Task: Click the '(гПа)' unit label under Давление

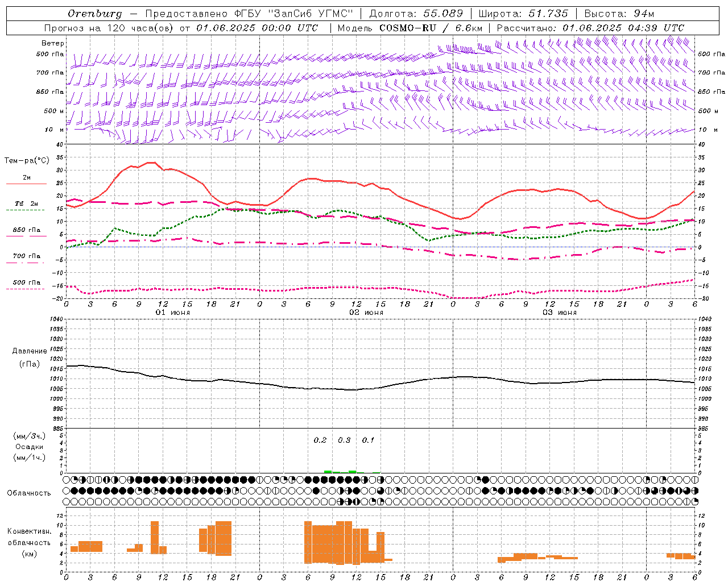Action: 29,364
